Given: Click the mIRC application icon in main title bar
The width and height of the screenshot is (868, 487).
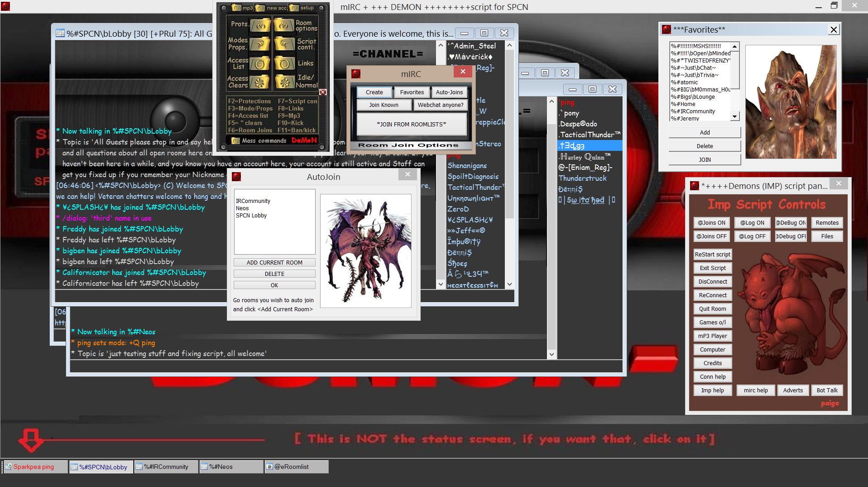Looking at the screenshot, I should pyautogui.click(x=5, y=6).
